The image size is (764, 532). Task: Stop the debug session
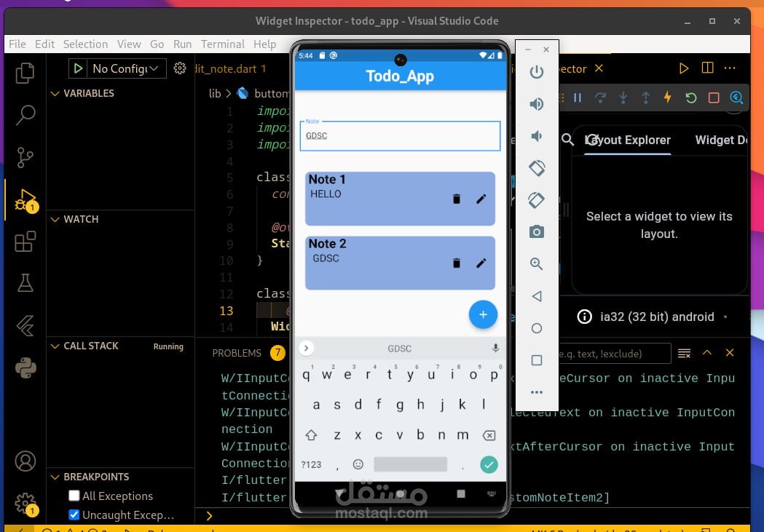pyautogui.click(x=714, y=97)
